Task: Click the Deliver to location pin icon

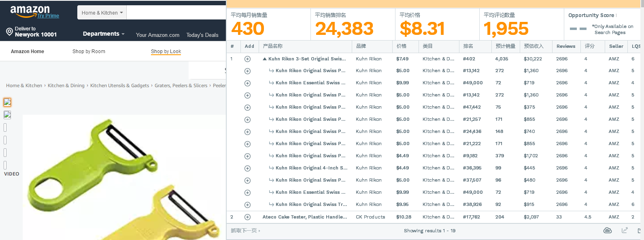Action: click(9, 32)
